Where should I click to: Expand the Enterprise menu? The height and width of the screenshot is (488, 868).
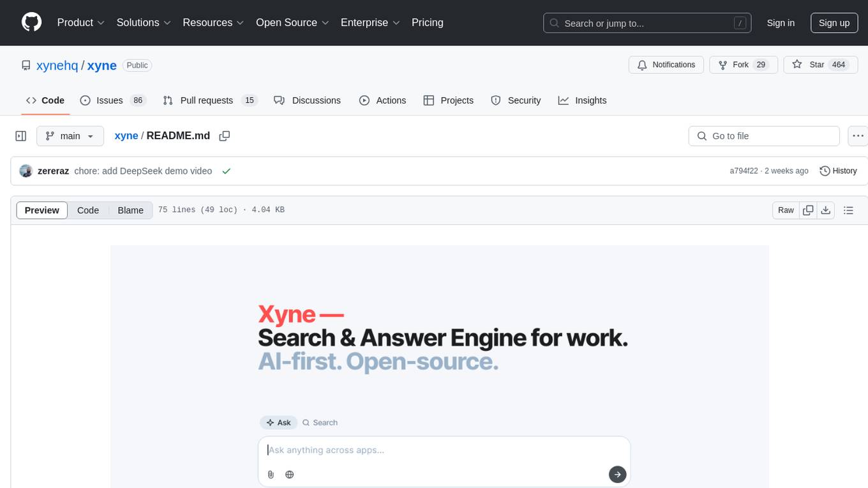click(x=370, y=22)
